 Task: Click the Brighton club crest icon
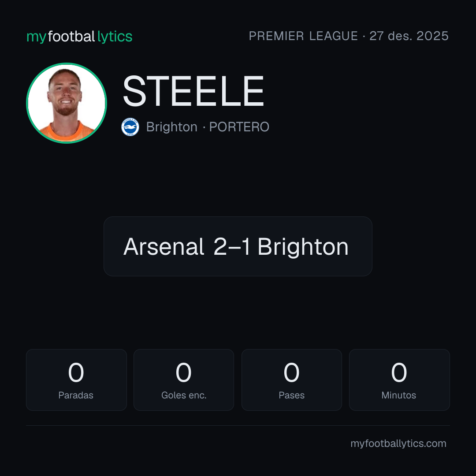click(130, 127)
